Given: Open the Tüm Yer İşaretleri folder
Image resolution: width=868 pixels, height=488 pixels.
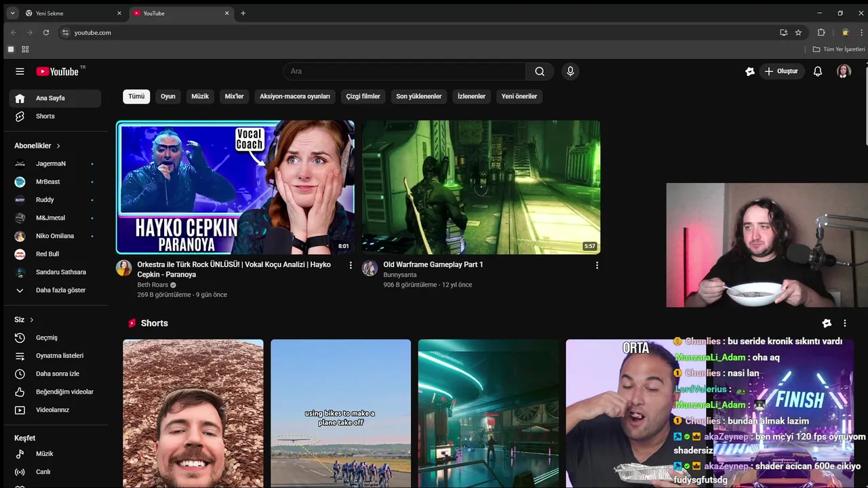Looking at the screenshot, I should pos(839,49).
